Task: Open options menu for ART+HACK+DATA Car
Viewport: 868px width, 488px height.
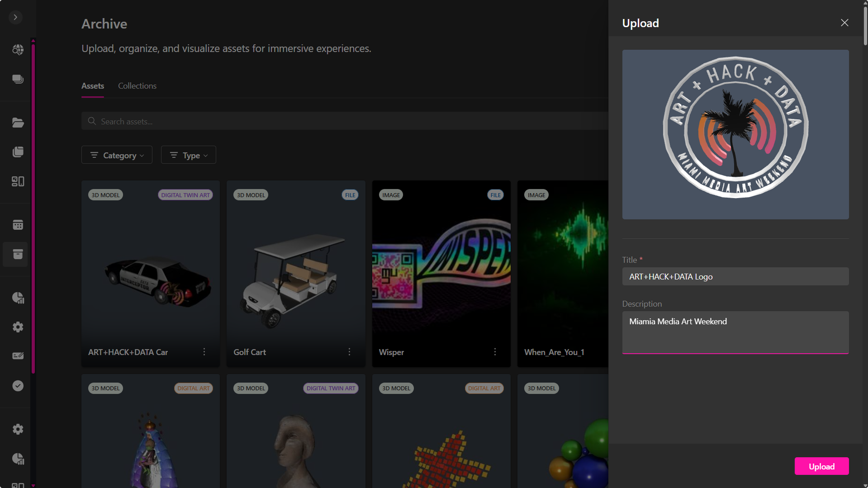Action: (204, 352)
